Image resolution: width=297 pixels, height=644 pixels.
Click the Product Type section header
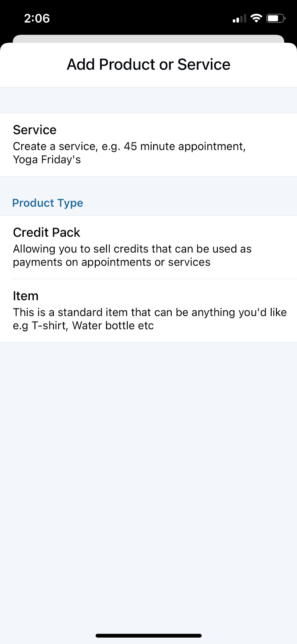tap(48, 203)
